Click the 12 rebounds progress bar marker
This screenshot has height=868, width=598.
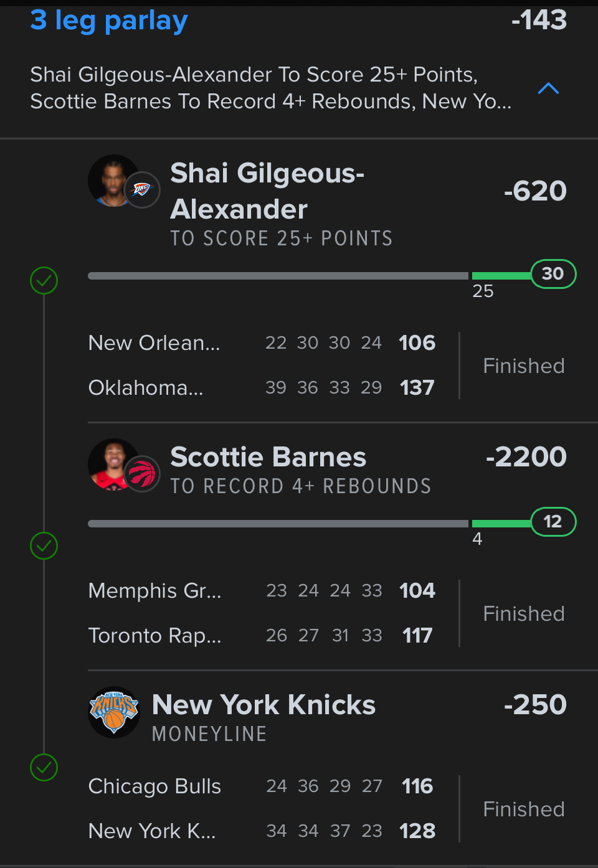click(553, 522)
